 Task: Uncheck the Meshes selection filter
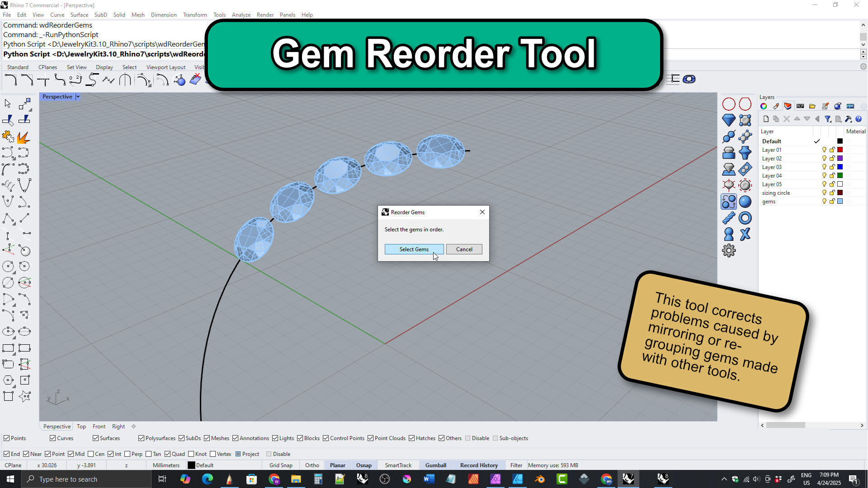pos(207,438)
